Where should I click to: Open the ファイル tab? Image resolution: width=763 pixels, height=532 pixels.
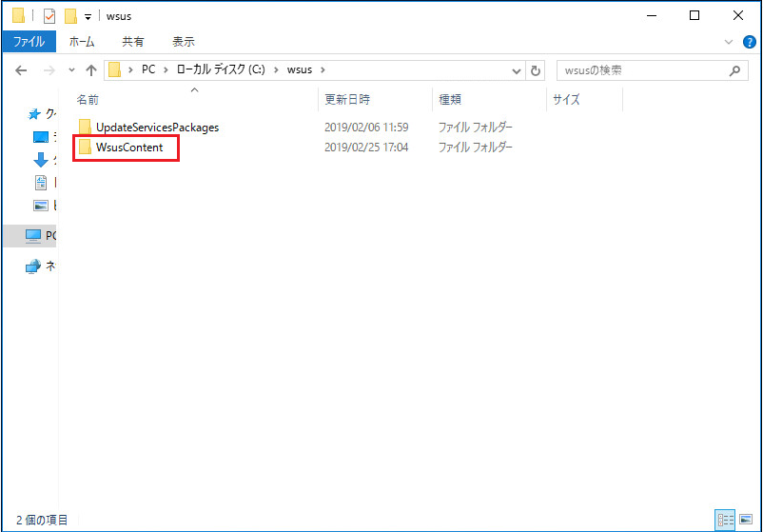[x=29, y=42]
